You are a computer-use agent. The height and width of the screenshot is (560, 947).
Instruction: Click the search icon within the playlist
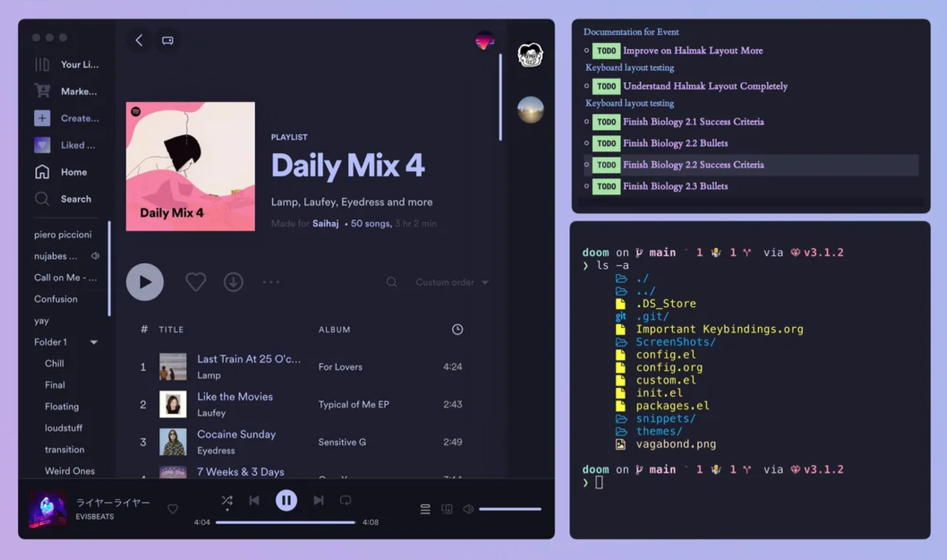[x=392, y=281]
